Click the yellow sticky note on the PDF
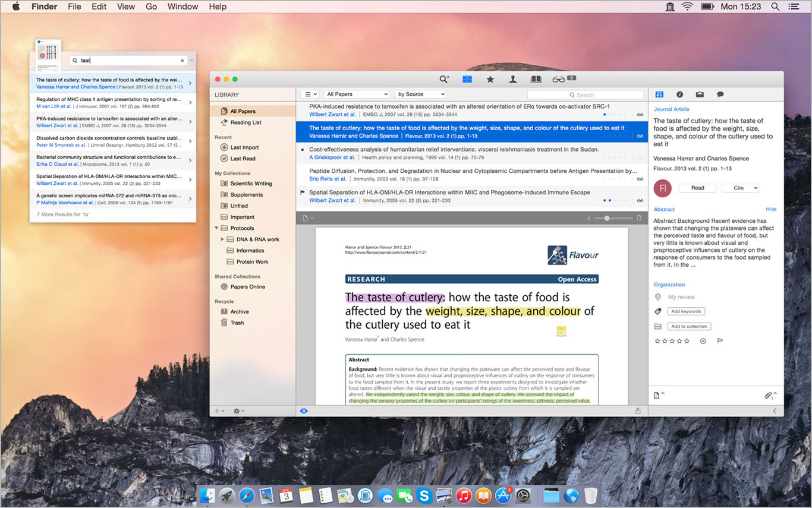The image size is (812, 508). pos(561,332)
